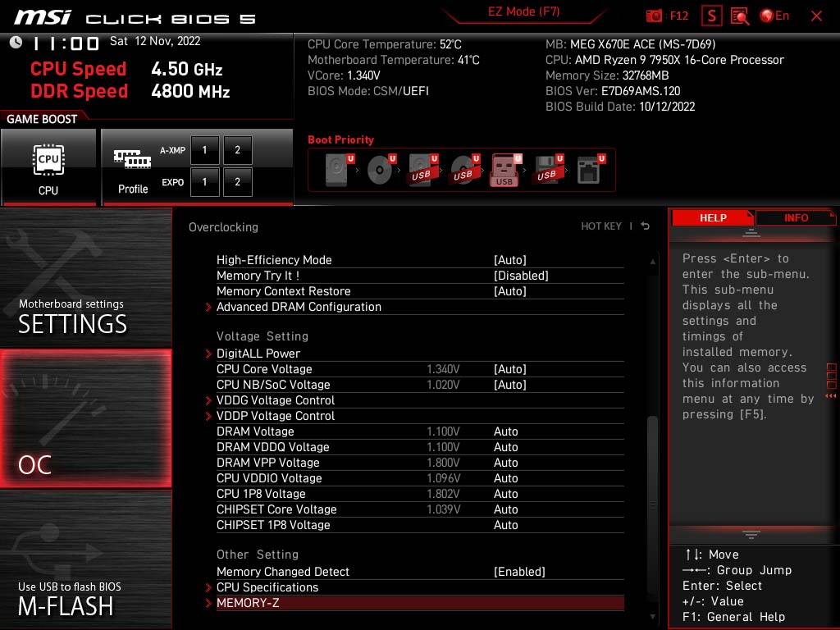Change CPU NB/SoC Voltage [Auto] setting
Viewport: 840px width, 630px height.
pyautogui.click(x=510, y=385)
